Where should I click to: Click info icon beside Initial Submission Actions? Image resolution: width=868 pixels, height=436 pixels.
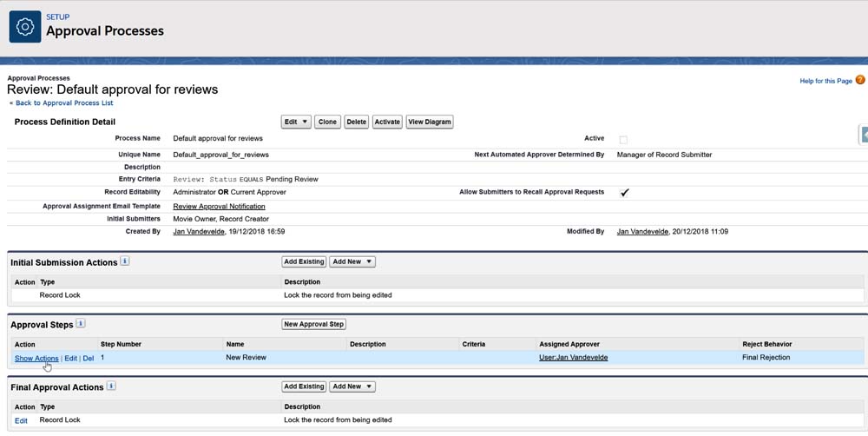click(125, 261)
